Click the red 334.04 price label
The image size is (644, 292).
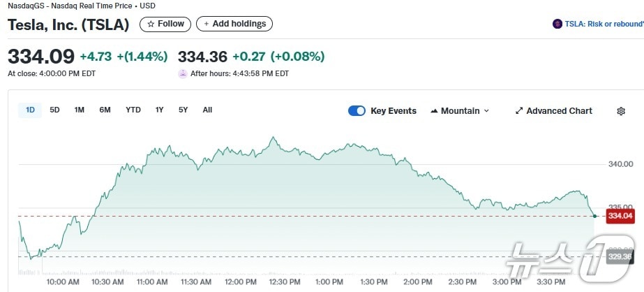coord(620,217)
